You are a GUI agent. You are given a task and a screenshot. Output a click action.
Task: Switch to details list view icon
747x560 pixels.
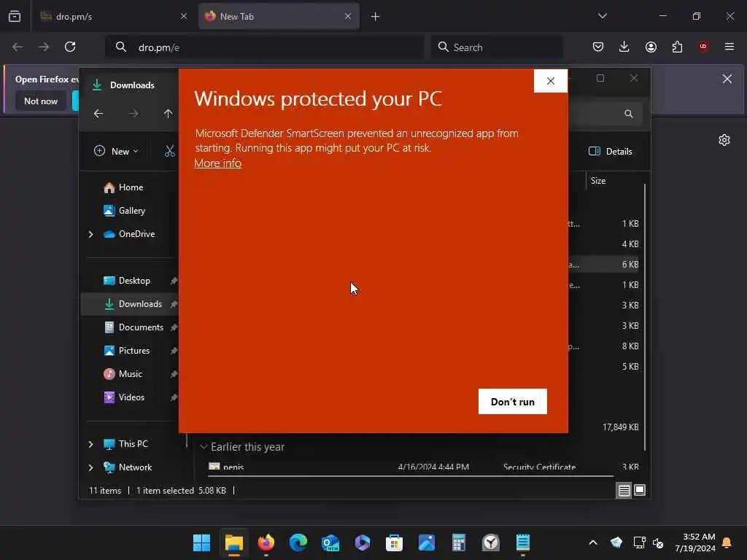pyautogui.click(x=624, y=490)
